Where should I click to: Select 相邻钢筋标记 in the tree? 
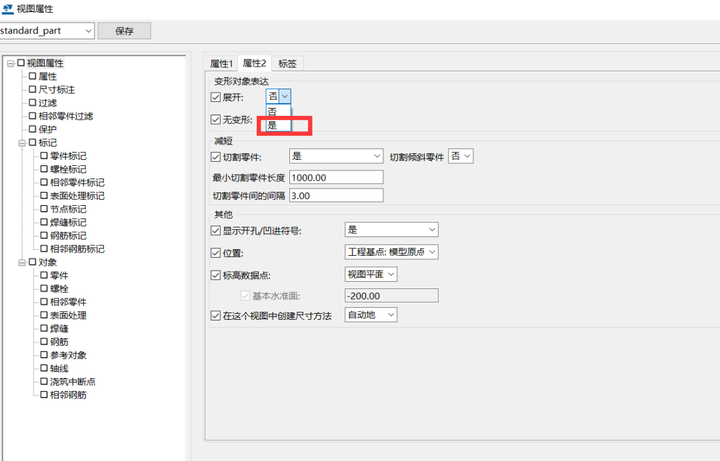pos(77,249)
